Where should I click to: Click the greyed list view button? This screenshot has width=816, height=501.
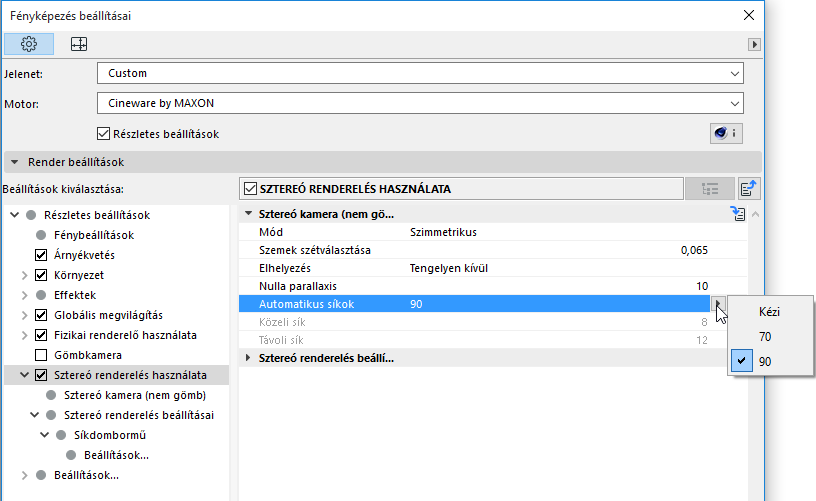click(x=710, y=189)
